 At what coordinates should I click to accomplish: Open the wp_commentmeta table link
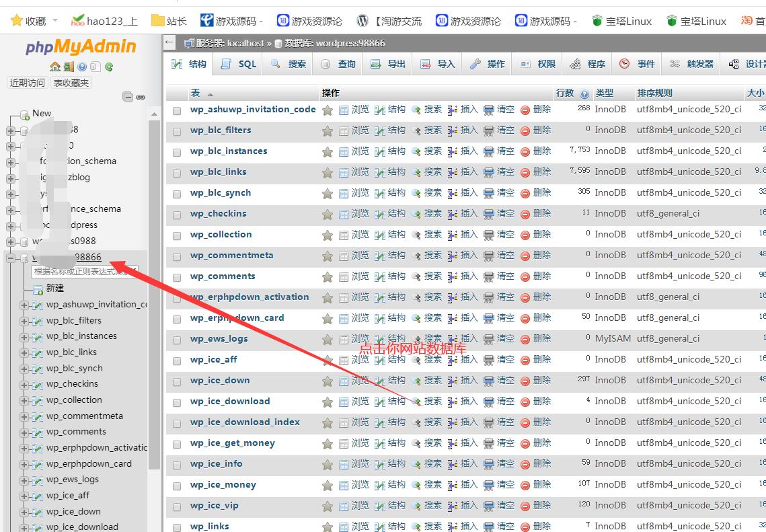(x=231, y=256)
